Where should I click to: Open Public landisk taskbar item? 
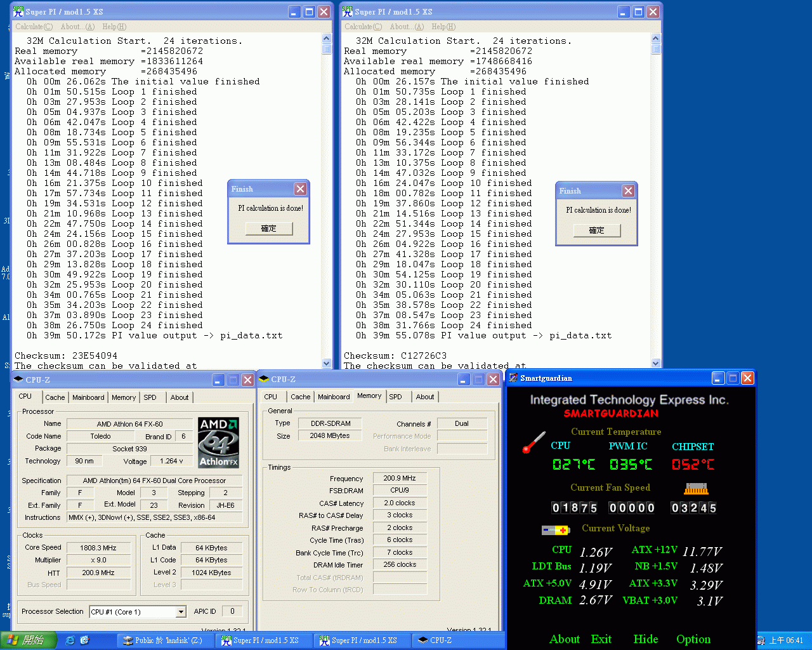166,640
